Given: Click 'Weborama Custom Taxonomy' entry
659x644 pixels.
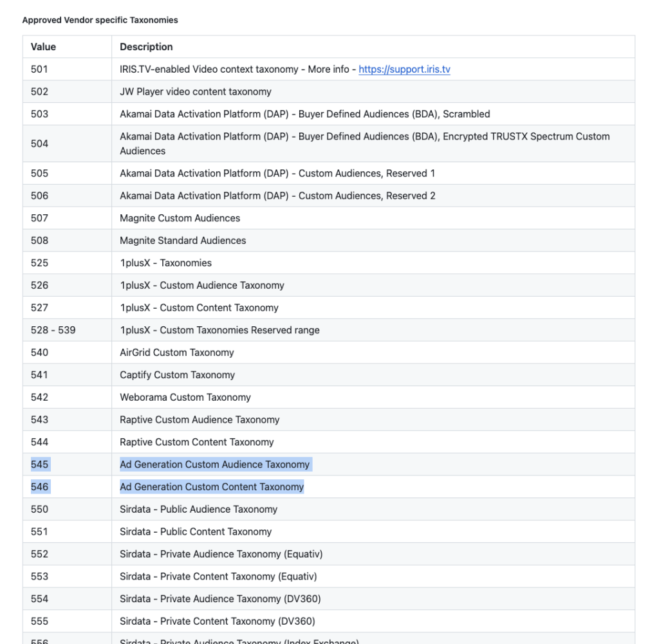Looking at the screenshot, I should [185, 398].
